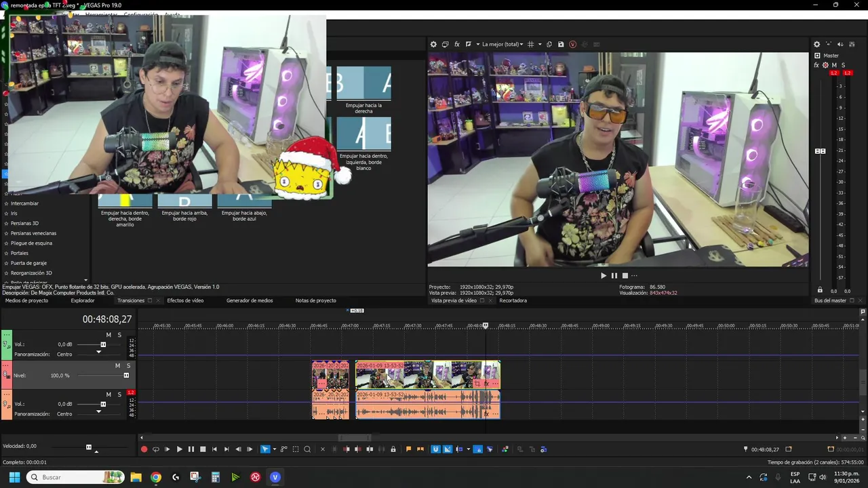Viewport: 868px width, 488px height.
Task: Click the Delete X icon in timeline toolbar
Action: click(x=323, y=449)
